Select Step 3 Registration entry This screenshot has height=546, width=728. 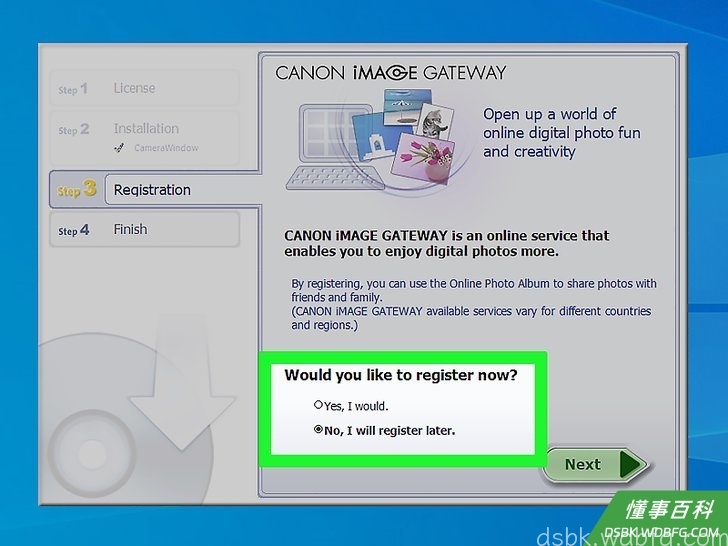click(155, 188)
